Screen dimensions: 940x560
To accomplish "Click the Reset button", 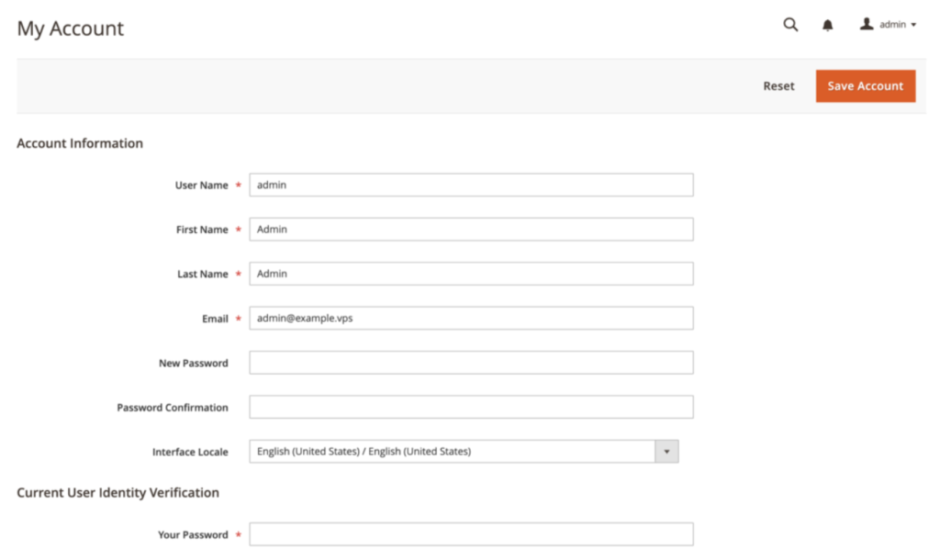I will (x=778, y=85).
